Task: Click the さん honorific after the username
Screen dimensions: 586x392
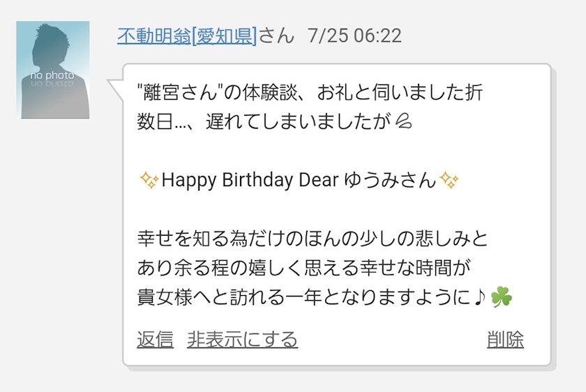Action: pos(276,35)
